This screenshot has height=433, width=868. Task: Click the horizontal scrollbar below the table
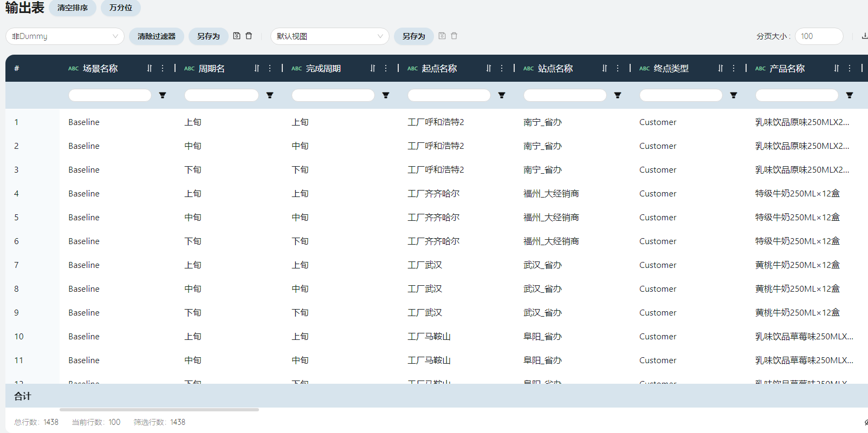pos(159,410)
